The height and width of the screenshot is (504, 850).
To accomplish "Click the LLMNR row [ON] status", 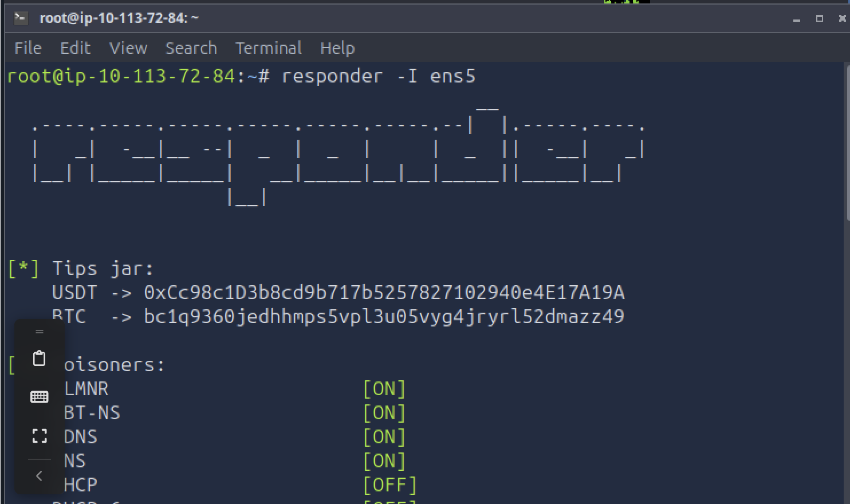I will click(384, 389).
